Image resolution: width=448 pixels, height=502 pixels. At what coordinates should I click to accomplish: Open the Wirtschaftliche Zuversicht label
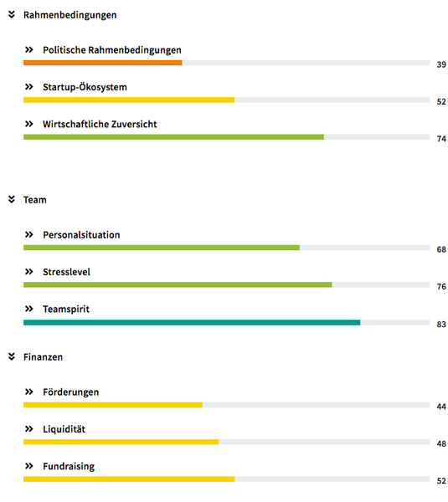(100, 124)
